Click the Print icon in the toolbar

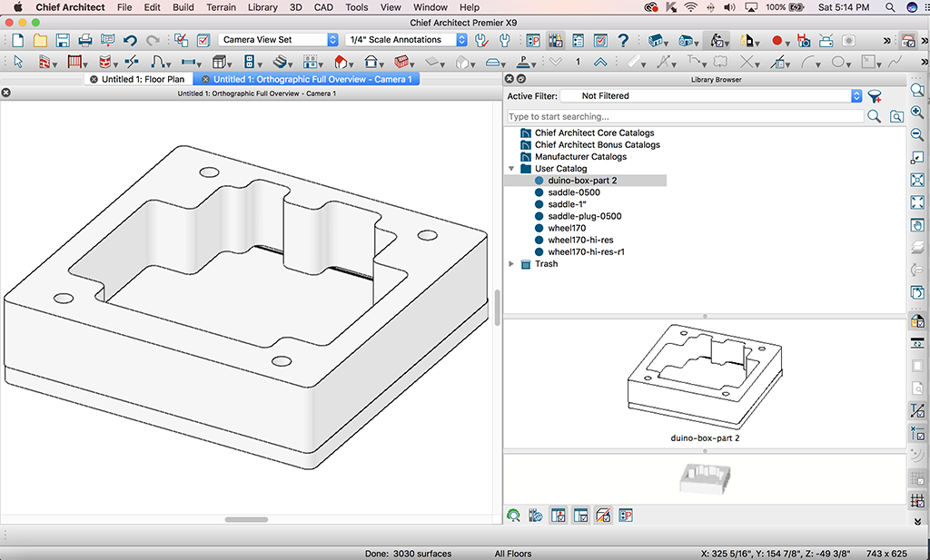point(85,41)
